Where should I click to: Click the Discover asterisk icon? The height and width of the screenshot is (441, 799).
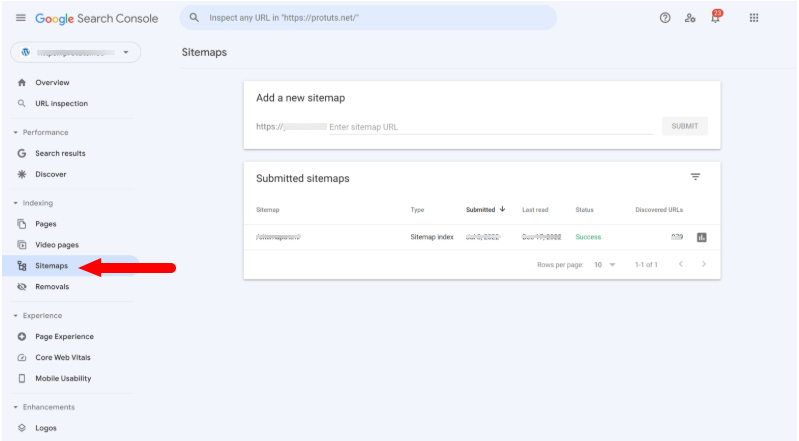pyautogui.click(x=21, y=174)
